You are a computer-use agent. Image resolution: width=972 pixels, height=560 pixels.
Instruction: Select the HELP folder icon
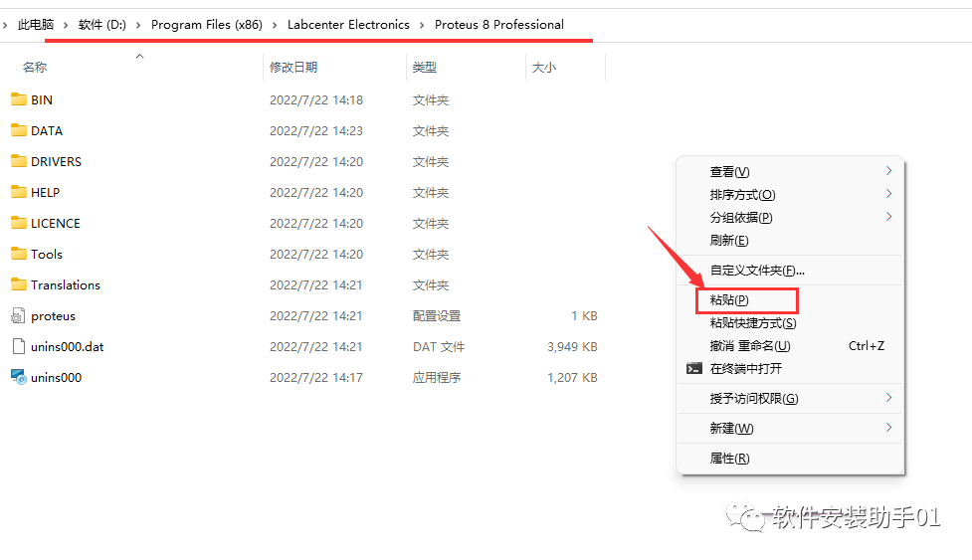(x=19, y=192)
